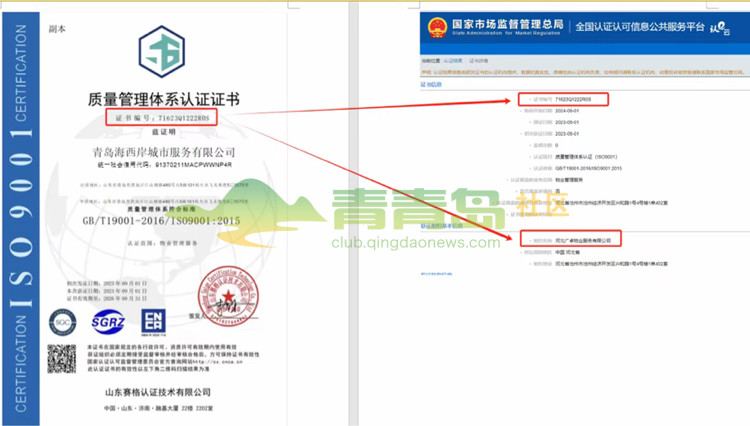Click the CNCA accreditation mark
Viewport: 750px width, 426px height.
[x=154, y=322]
